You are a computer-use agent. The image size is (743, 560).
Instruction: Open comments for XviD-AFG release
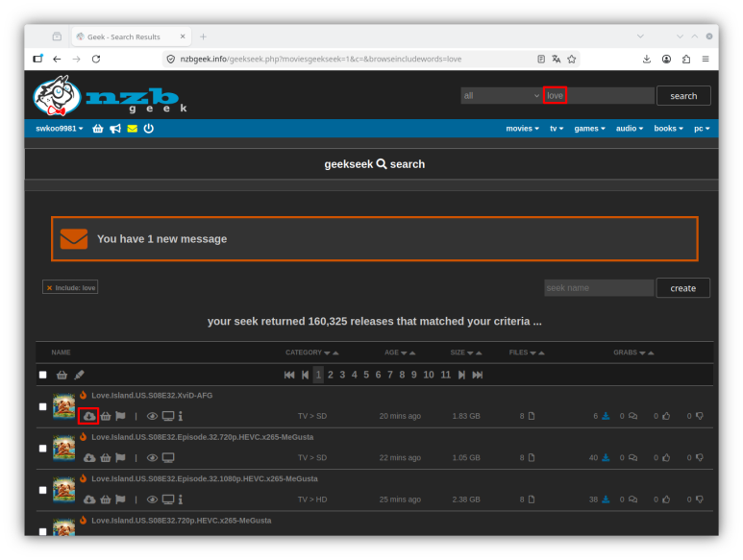632,416
